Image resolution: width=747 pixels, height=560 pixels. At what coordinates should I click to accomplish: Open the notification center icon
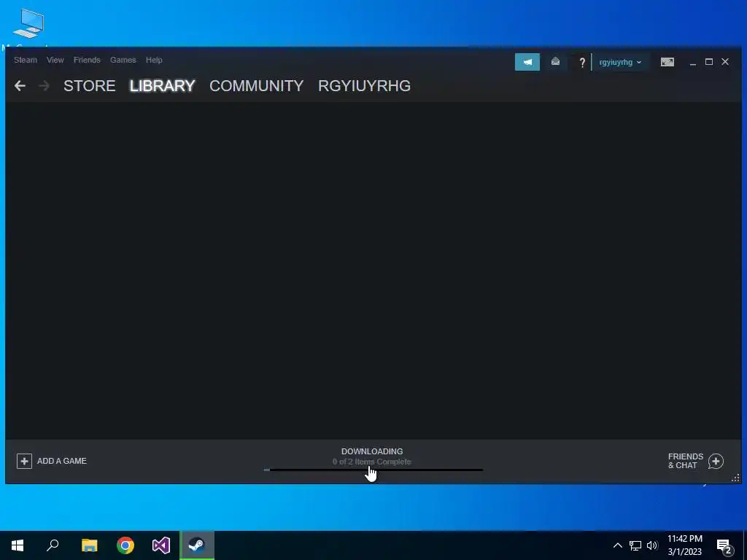pos(724,547)
